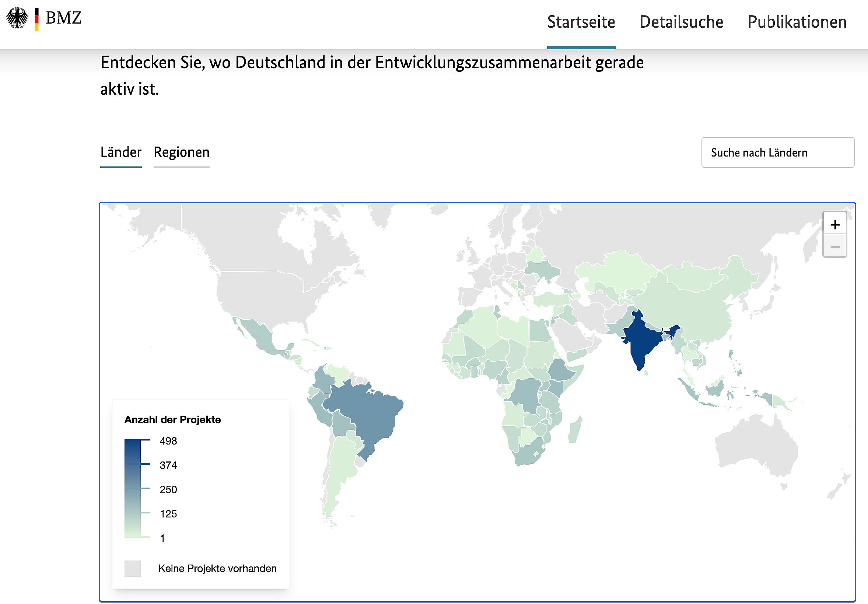Click the blue gradient legend color bar
This screenshot has height=604, width=868.
point(132,488)
